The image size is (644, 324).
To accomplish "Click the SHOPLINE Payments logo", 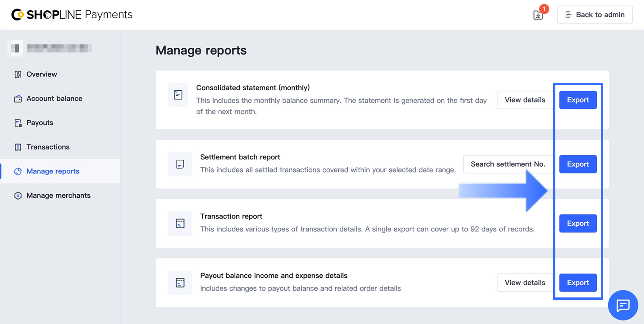I will click(72, 14).
